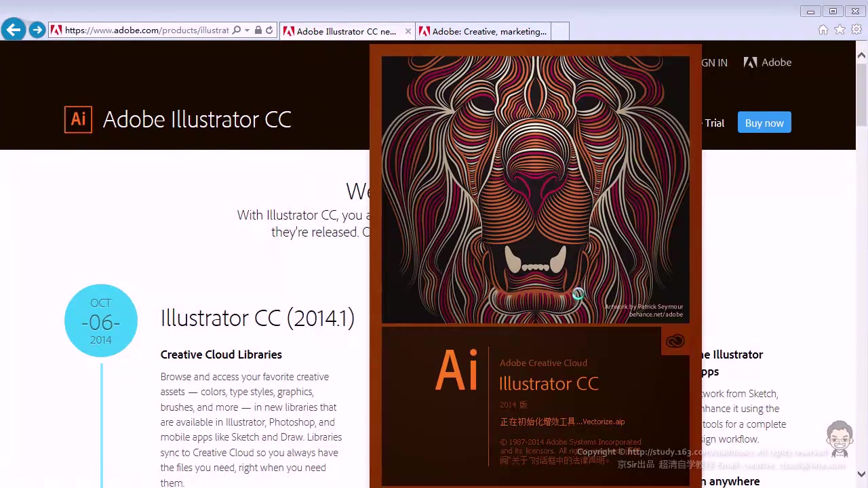Maximize the browser window
The width and height of the screenshot is (868, 488).
(x=833, y=12)
